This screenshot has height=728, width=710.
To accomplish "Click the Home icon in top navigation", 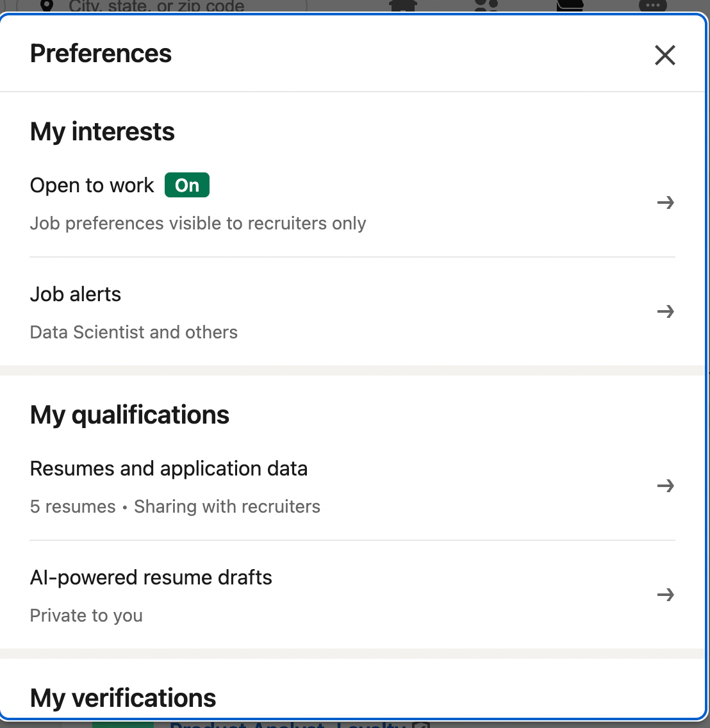I will point(403,5).
